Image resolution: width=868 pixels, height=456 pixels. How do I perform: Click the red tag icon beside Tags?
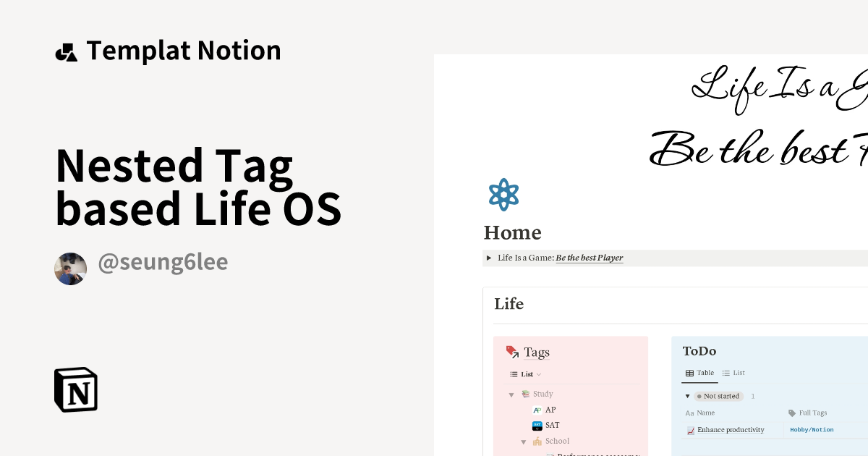point(511,351)
